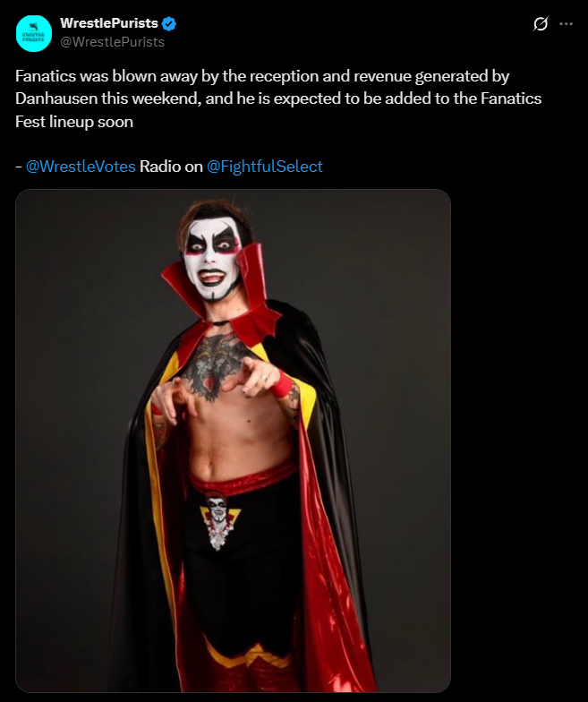Image resolution: width=588 pixels, height=702 pixels.
Task: Click the "Radio on" text between mentions
Action: tap(171, 167)
